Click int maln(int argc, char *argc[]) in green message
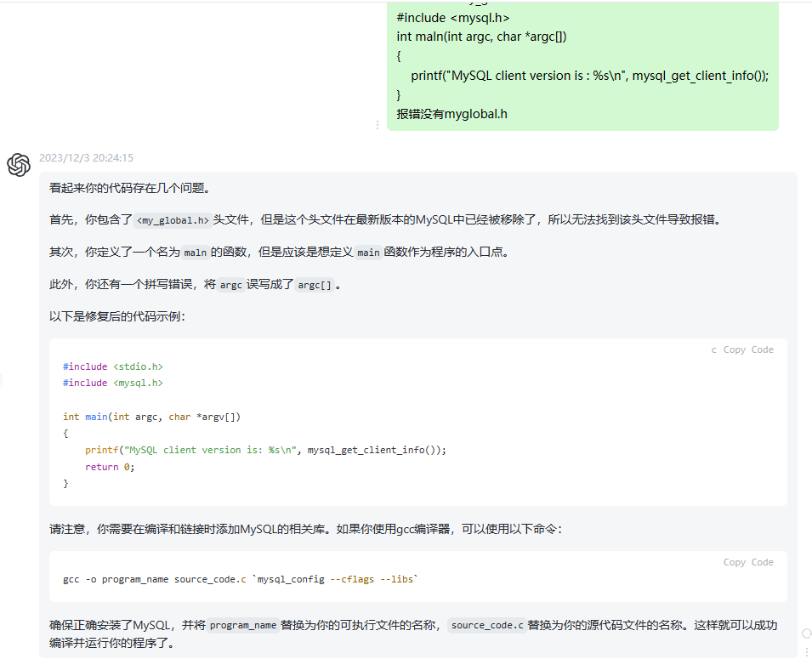Viewport: 812px width, 659px height. pos(481,37)
